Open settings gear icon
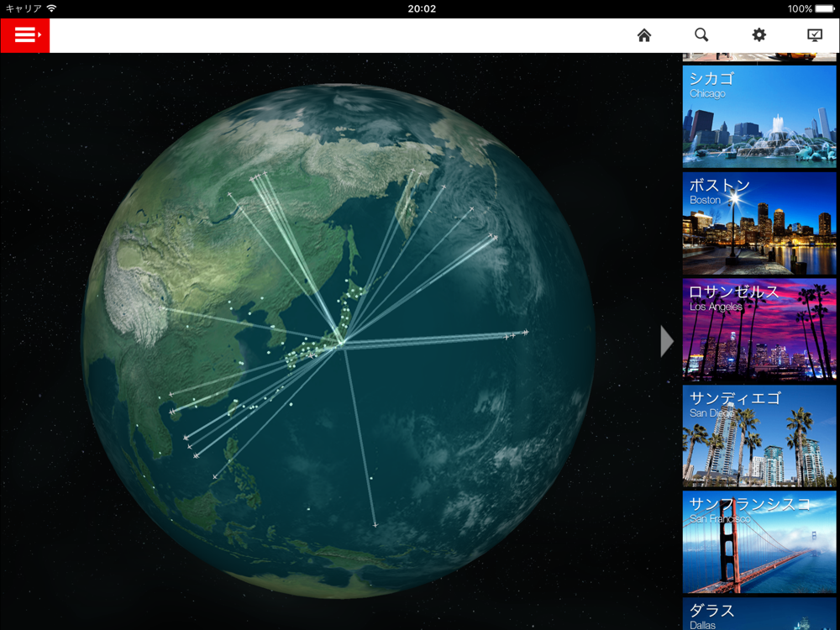 (759, 34)
